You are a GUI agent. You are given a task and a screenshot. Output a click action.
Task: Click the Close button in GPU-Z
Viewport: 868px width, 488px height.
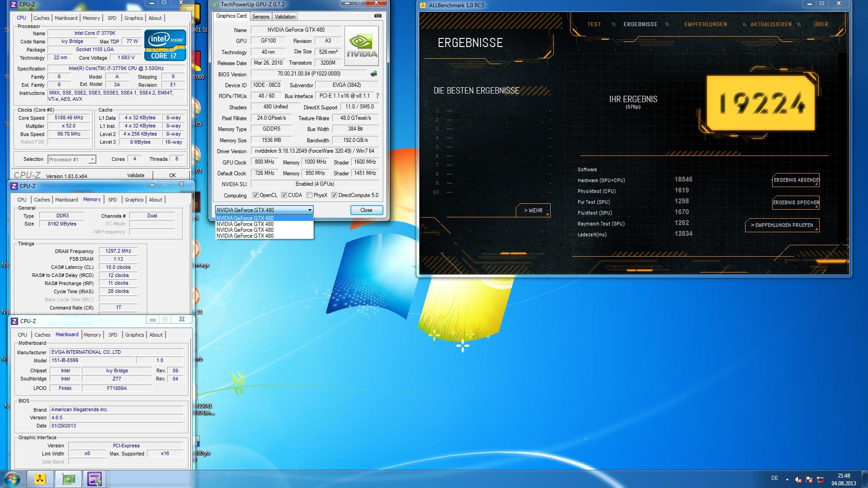(x=366, y=210)
